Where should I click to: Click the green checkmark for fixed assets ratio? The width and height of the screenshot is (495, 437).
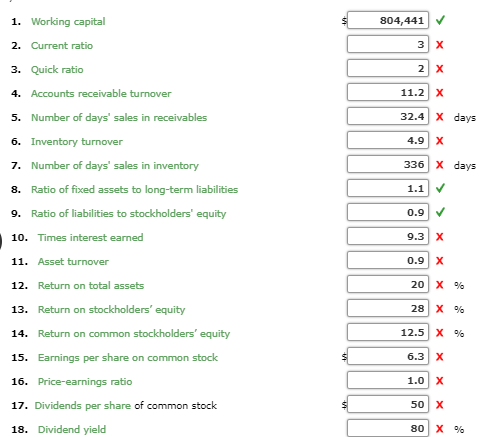tap(440, 188)
